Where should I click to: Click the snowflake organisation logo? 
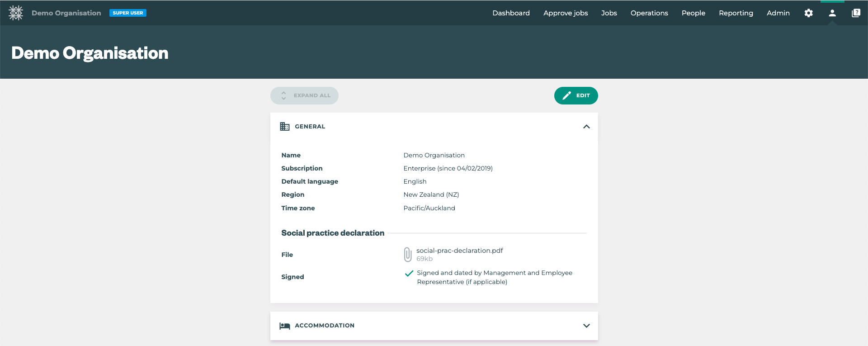point(16,13)
